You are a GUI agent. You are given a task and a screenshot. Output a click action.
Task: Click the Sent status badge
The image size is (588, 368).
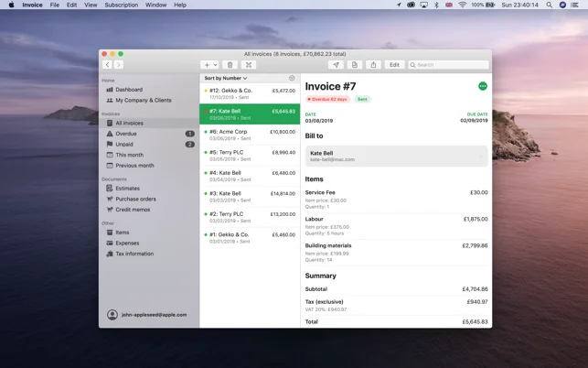tap(362, 99)
